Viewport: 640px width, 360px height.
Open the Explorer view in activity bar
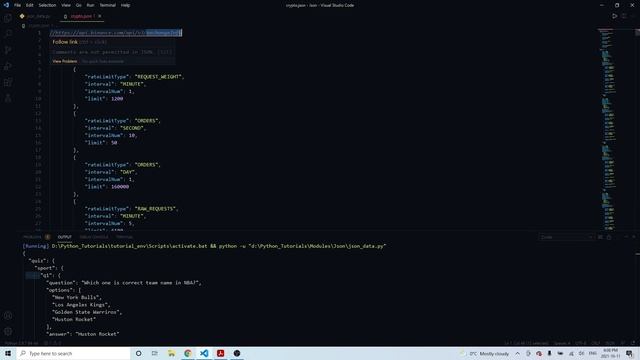pos(8,18)
